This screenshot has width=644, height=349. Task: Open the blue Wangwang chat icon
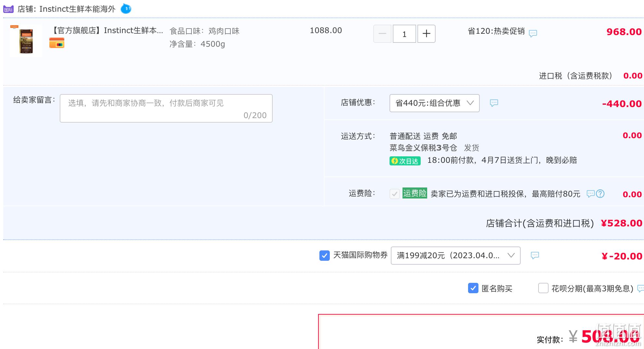click(x=126, y=9)
